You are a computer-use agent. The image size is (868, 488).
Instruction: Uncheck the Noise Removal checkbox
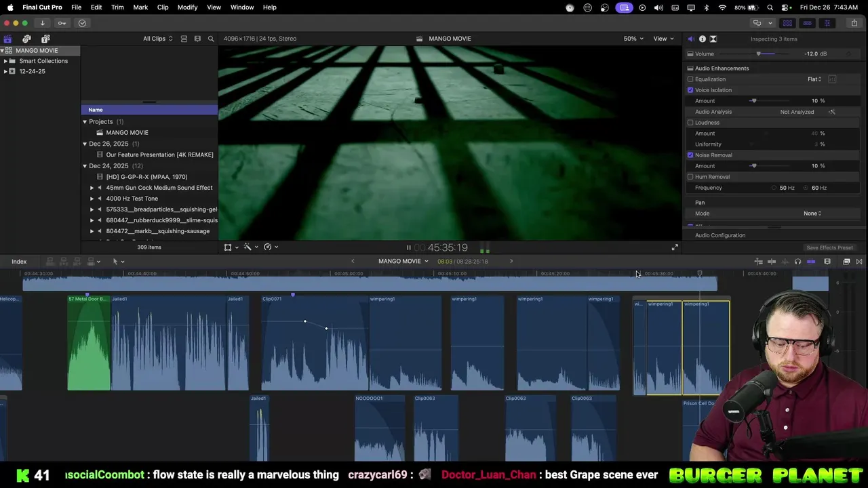[x=690, y=155]
